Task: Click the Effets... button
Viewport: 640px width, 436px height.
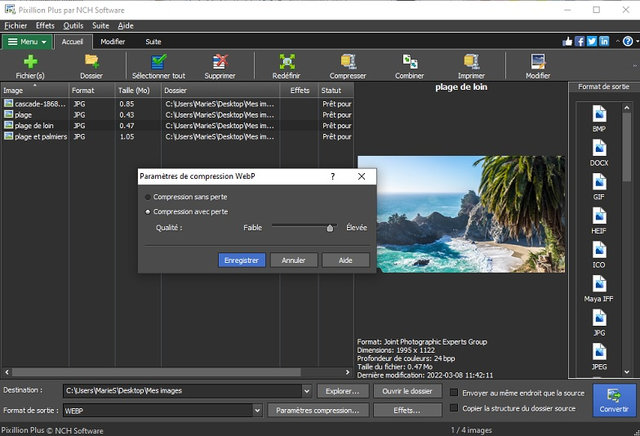Action: coord(407,410)
